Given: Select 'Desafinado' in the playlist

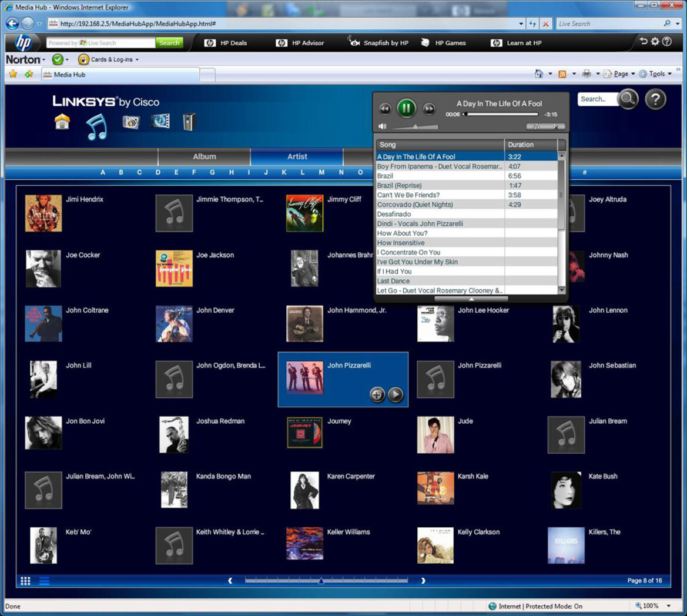Looking at the screenshot, I should (467, 214).
